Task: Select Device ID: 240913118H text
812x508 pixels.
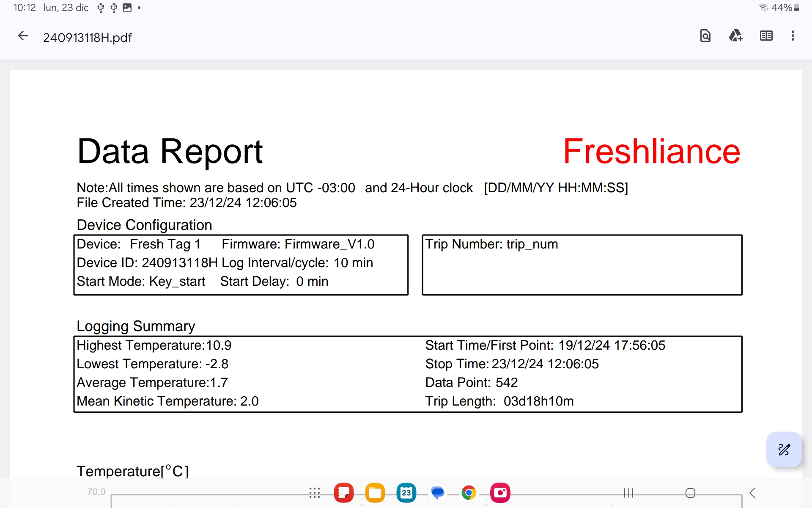Action: click(147, 263)
